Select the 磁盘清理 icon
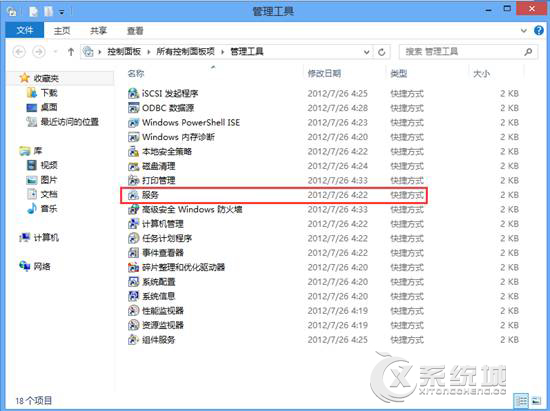Screen dimensions: 550x411 134,166
